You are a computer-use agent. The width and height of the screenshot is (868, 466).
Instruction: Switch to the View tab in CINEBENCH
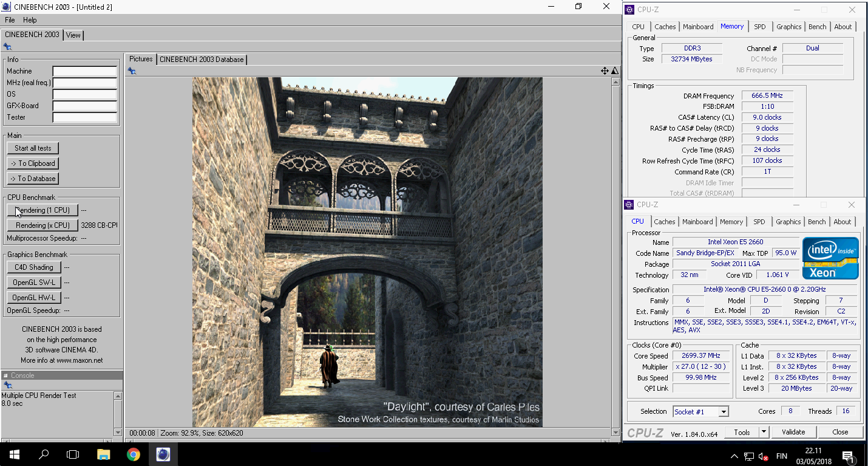click(73, 35)
